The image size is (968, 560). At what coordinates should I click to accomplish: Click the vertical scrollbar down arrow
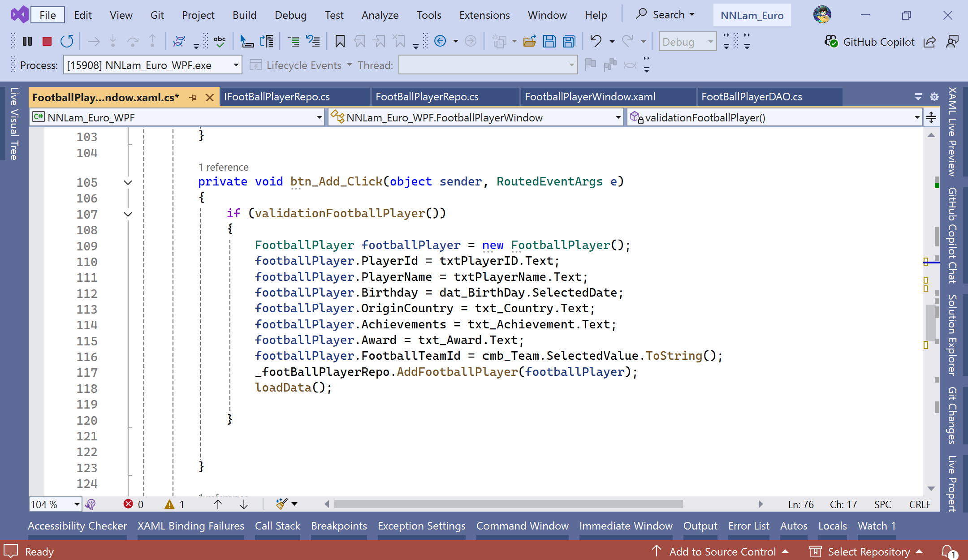931,488
